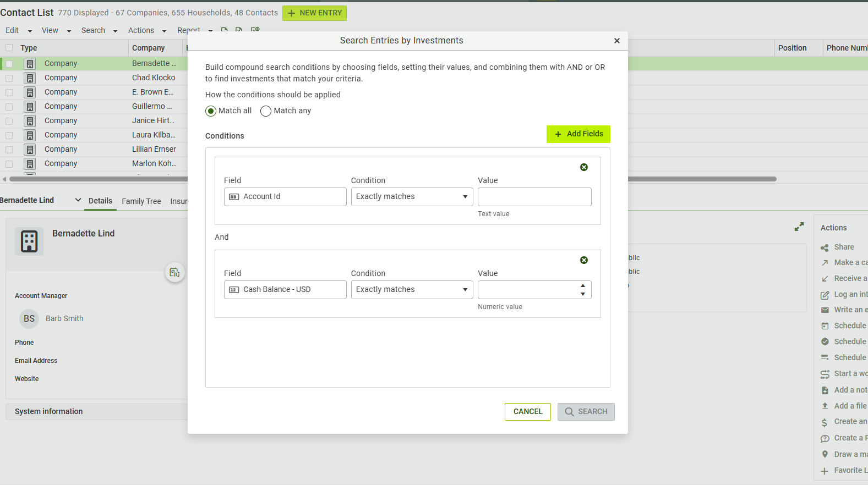Check the Janice Hirt row checkbox

tap(9, 121)
